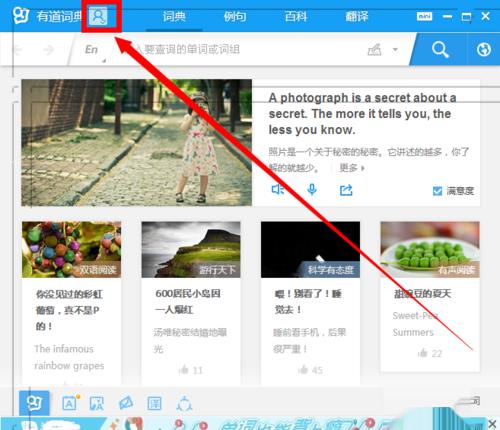Like the sleep article, 45 likes
The width and height of the screenshot is (500, 430).
pos(310,370)
